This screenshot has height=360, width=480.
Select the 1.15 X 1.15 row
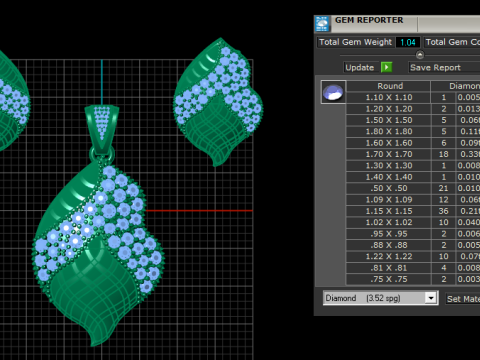(413, 211)
